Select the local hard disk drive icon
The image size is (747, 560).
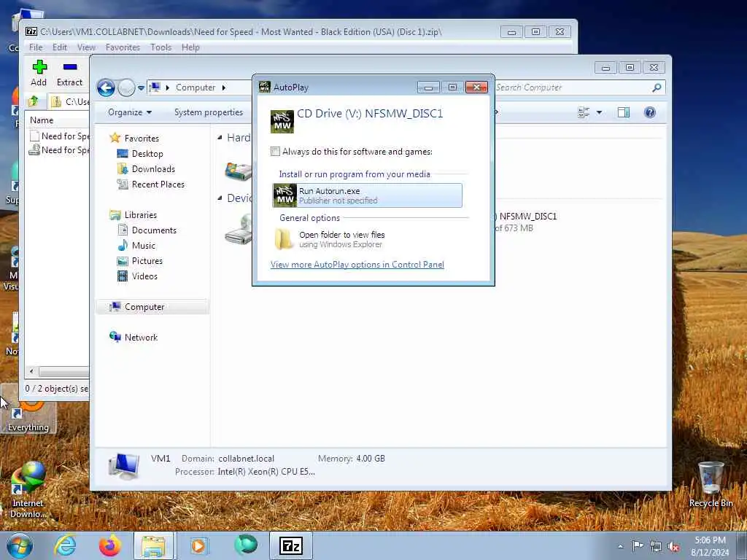[239, 171]
